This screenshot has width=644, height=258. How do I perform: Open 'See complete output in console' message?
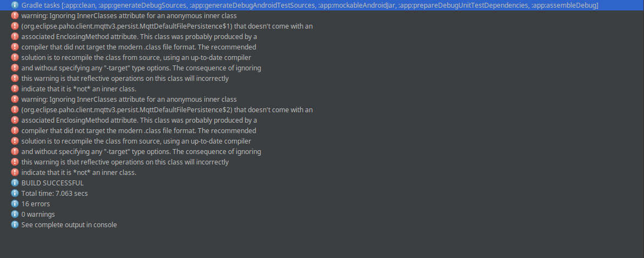tap(69, 224)
